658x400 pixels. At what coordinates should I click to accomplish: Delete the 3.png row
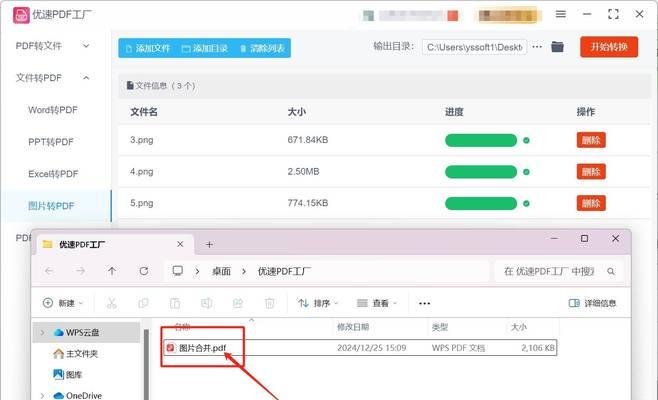[x=591, y=140]
